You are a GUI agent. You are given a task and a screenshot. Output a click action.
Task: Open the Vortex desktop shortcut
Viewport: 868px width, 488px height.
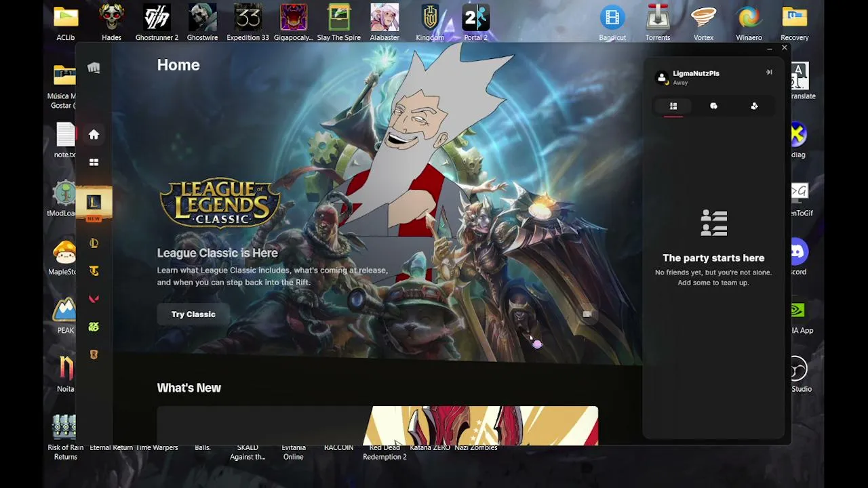click(703, 23)
